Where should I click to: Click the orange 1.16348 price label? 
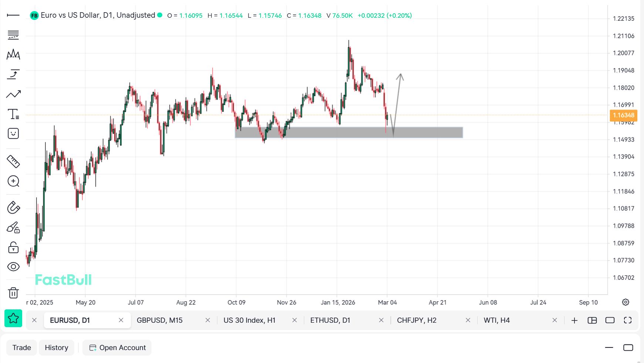pos(623,115)
